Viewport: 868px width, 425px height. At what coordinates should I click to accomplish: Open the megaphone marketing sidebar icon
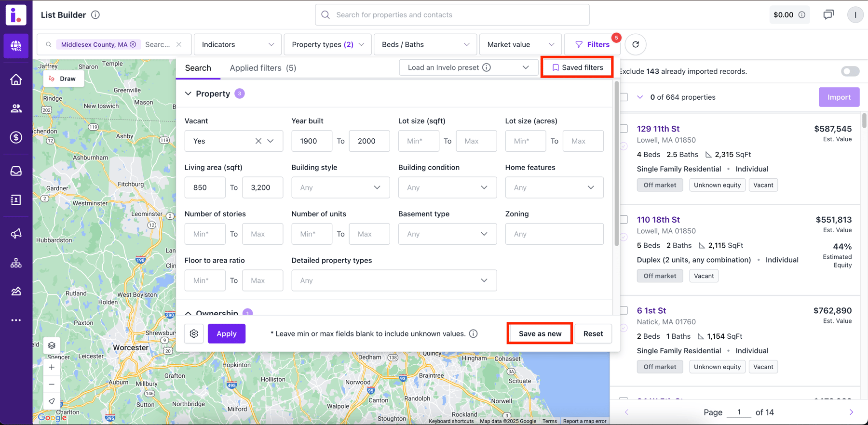click(x=16, y=234)
